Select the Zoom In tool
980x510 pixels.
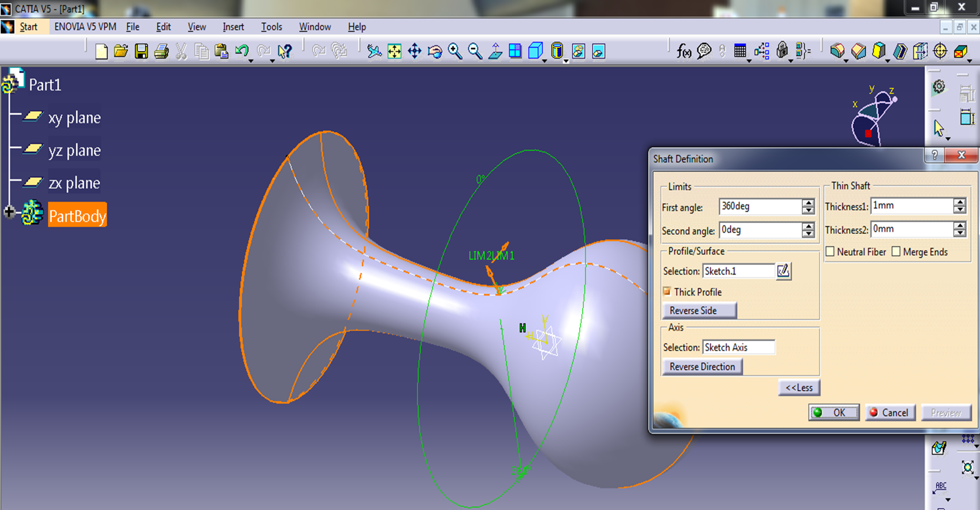[455, 51]
